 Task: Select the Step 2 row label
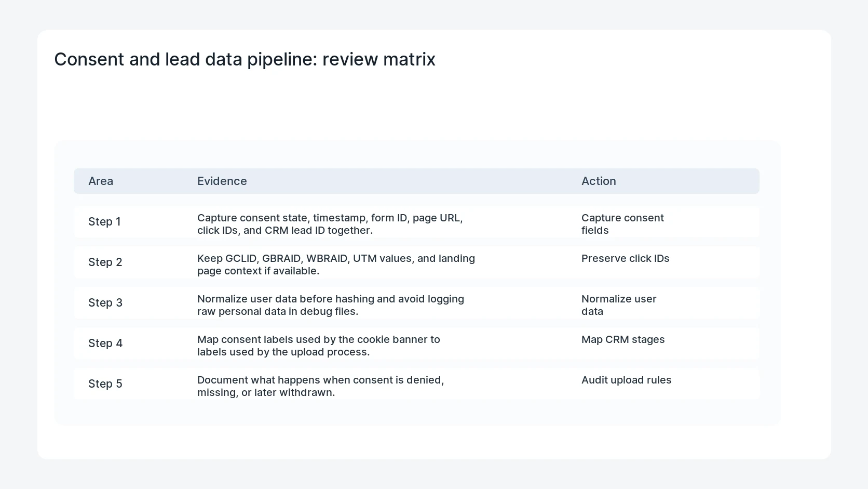105,262
